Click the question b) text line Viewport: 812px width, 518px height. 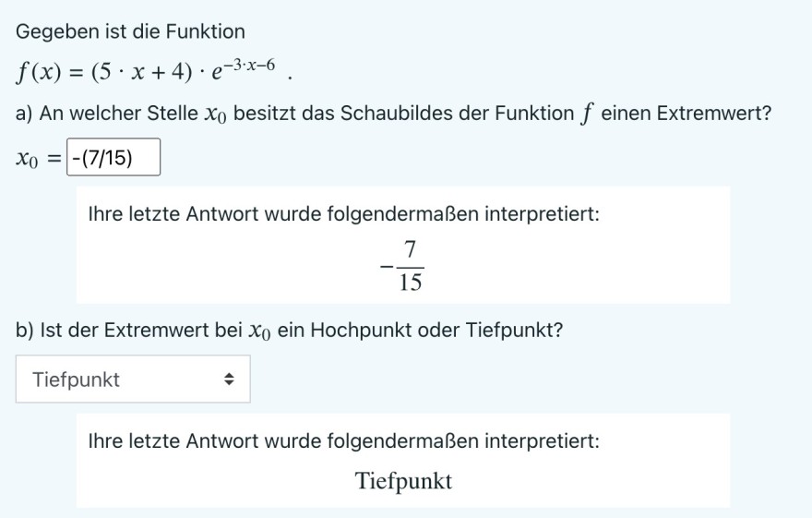click(x=289, y=330)
